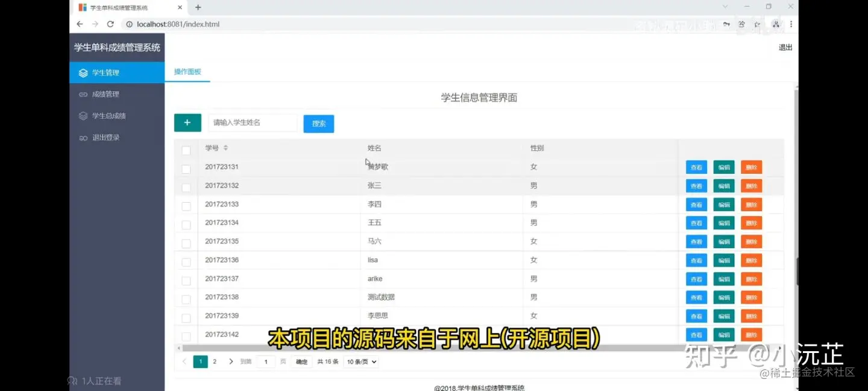Click 编辑 for 测试数据
The image size is (868, 391).
(x=724, y=297)
